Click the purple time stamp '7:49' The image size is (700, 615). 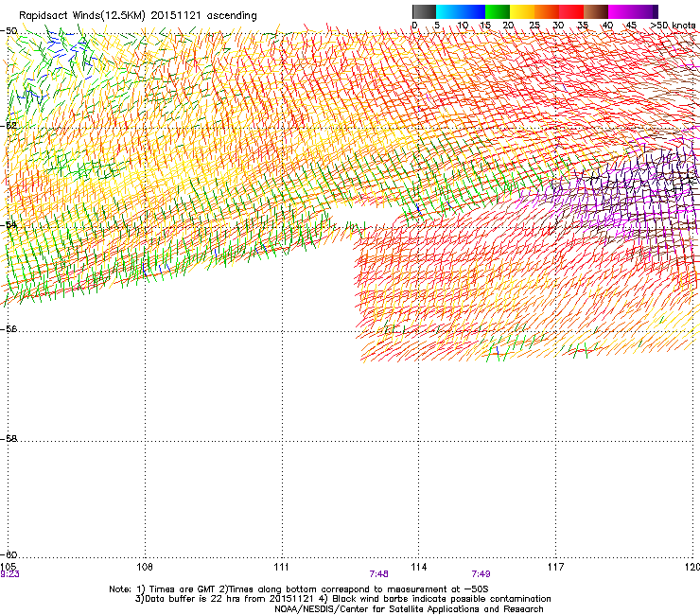click(x=481, y=574)
